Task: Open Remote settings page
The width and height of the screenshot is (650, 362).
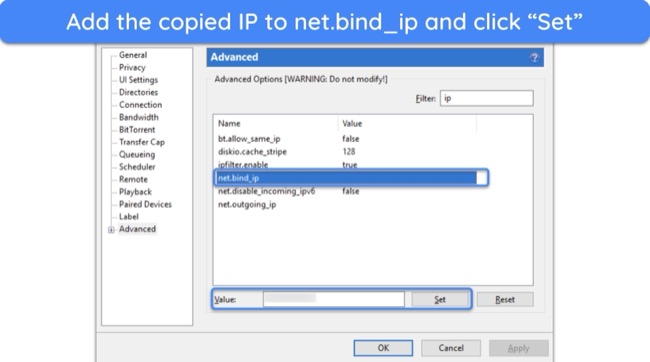Action: (x=133, y=179)
